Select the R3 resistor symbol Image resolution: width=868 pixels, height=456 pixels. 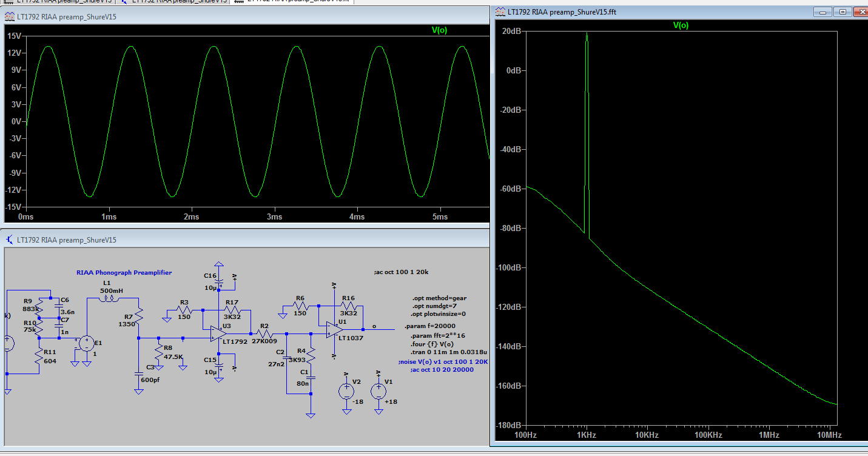point(185,310)
